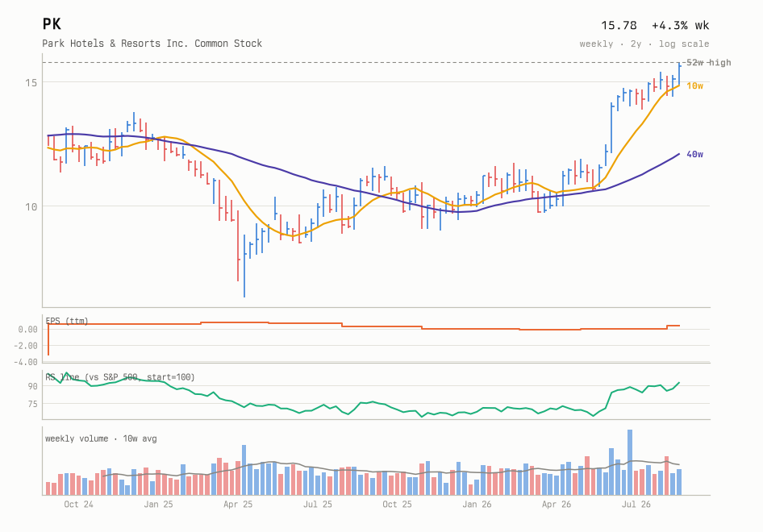Select the company name 'Park Hotels & Resorts Inc. Common Stock'
The height and width of the screenshot is (532, 763).
(x=152, y=44)
